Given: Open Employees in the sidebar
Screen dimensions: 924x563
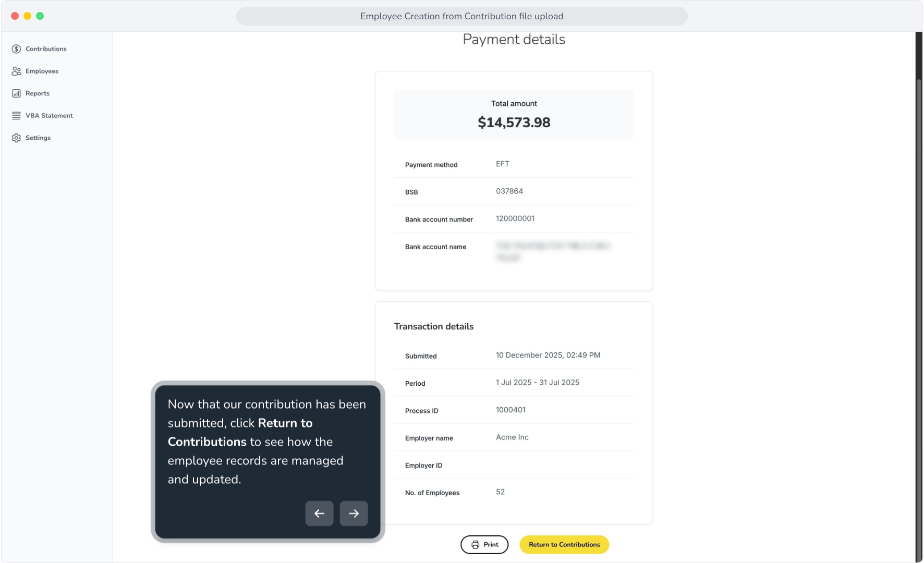Looking at the screenshot, I should point(42,71).
